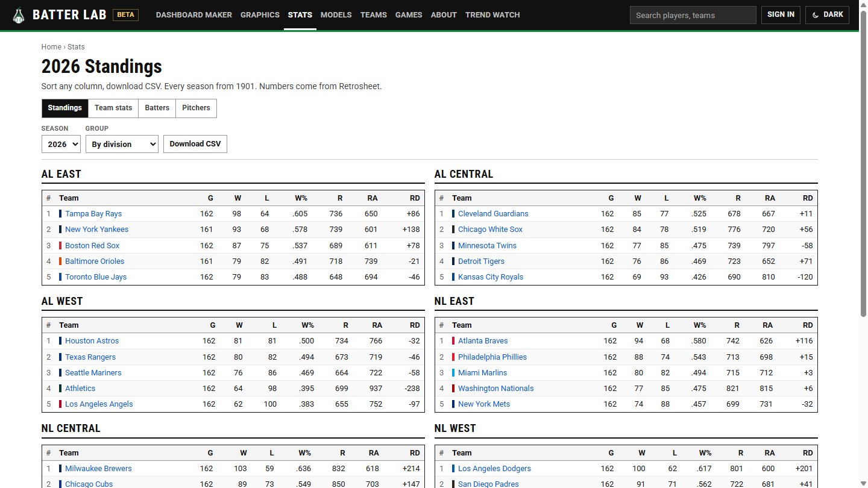Open the Los Angeles Angels link
Viewport: 868px width, 488px height.
99,404
